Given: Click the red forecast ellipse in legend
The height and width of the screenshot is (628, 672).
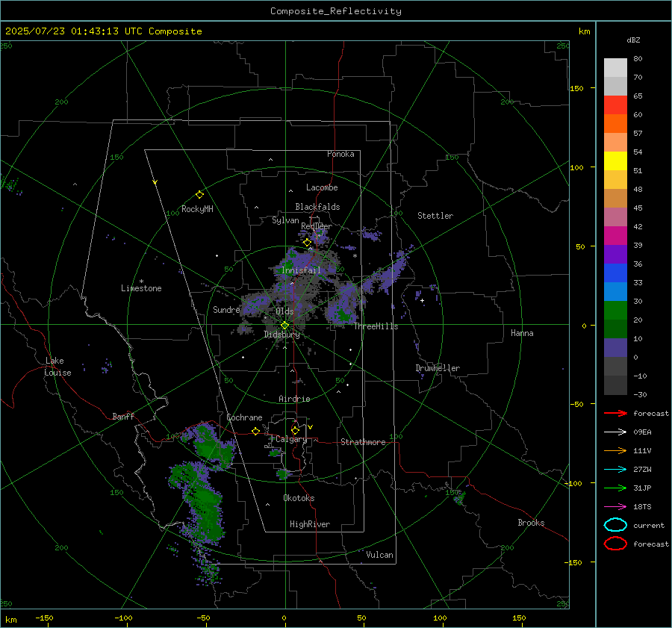Looking at the screenshot, I should tap(615, 544).
